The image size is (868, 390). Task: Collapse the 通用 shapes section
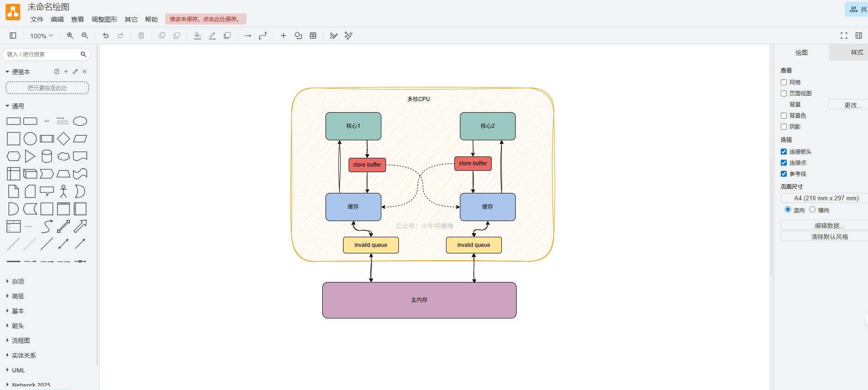(x=15, y=106)
